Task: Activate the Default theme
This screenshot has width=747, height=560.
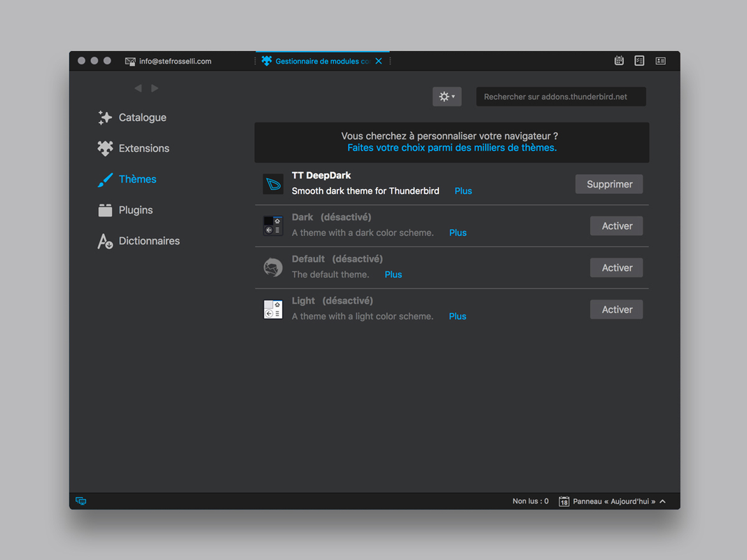Action: 617,267
